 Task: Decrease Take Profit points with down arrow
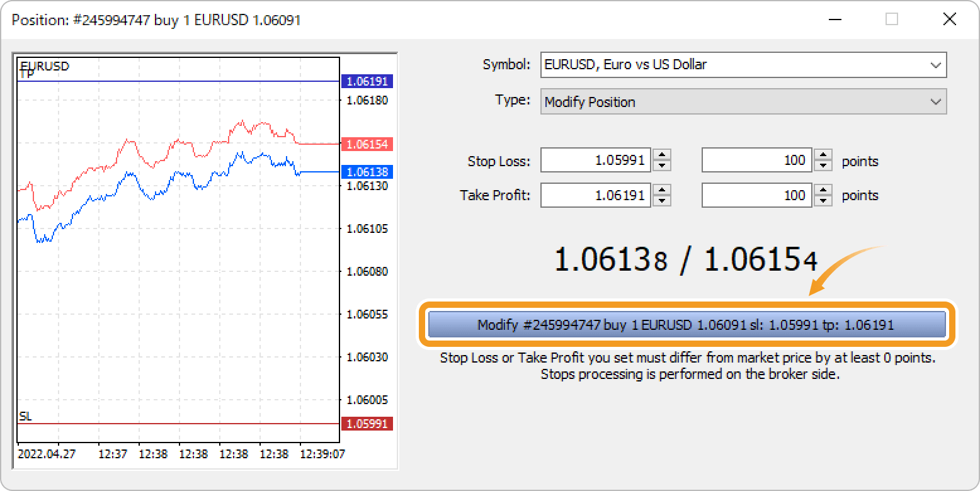(x=823, y=200)
